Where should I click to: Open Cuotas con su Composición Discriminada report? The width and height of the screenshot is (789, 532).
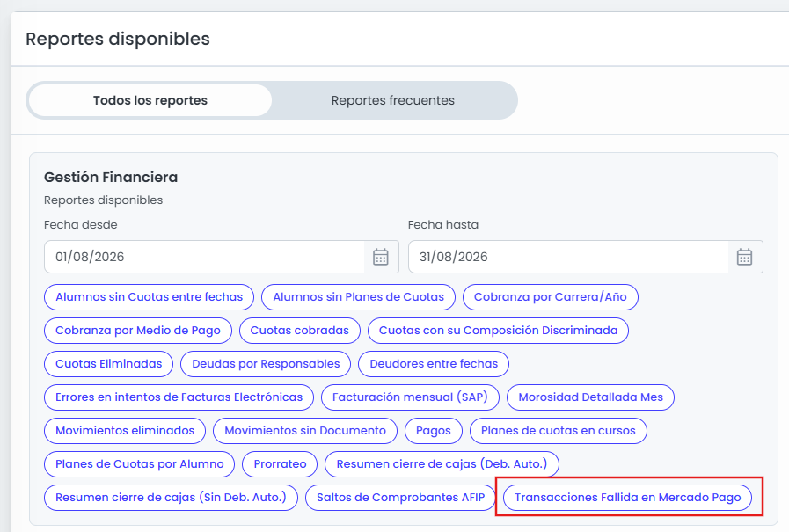pyautogui.click(x=498, y=331)
